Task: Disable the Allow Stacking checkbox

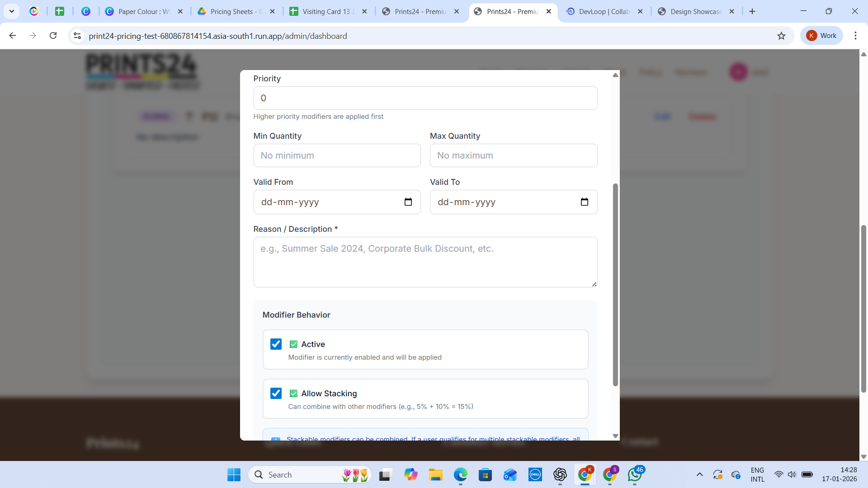Action: pyautogui.click(x=276, y=393)
